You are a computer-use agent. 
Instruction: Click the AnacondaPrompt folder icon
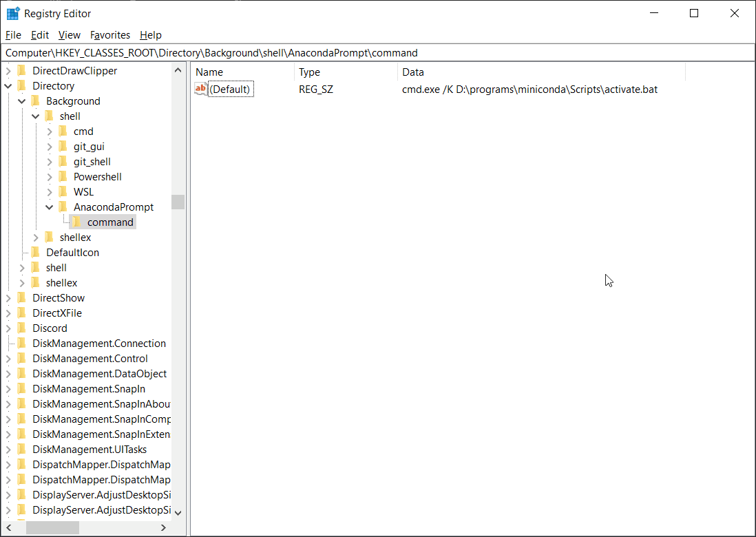point(63,207)
